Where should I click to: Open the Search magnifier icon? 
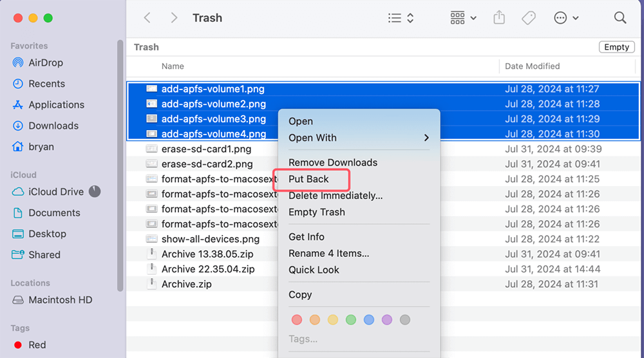(x=620, y=18)
